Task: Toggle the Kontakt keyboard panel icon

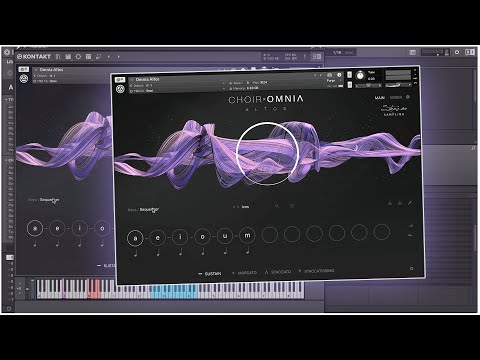Action: click(x=99, y=57)
